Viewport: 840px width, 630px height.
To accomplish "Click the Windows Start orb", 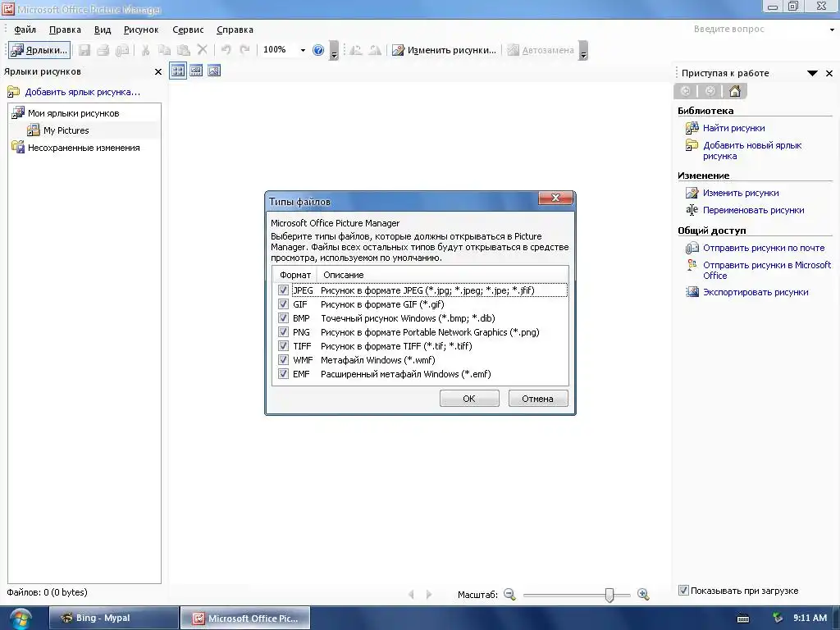I will click(21, 619).
